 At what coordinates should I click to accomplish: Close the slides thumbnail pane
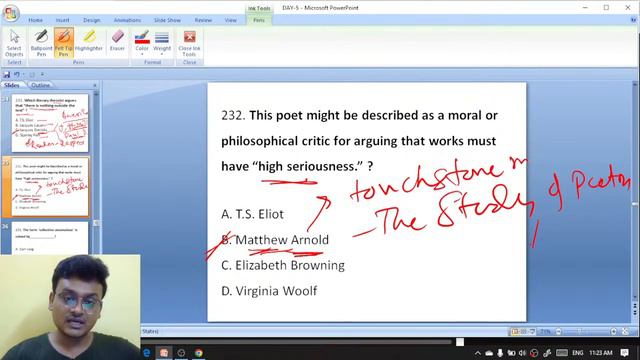[x=95, y=85]
